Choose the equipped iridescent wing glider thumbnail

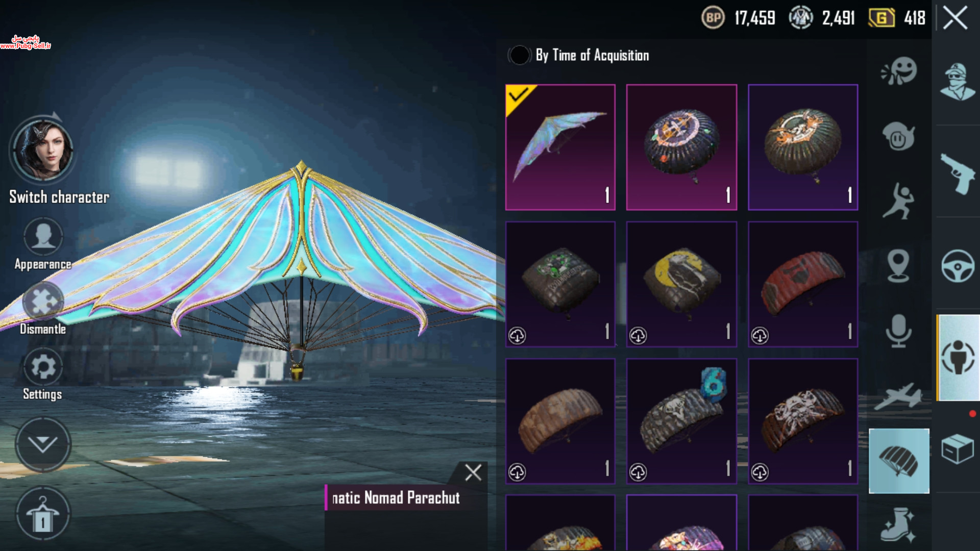560,147
